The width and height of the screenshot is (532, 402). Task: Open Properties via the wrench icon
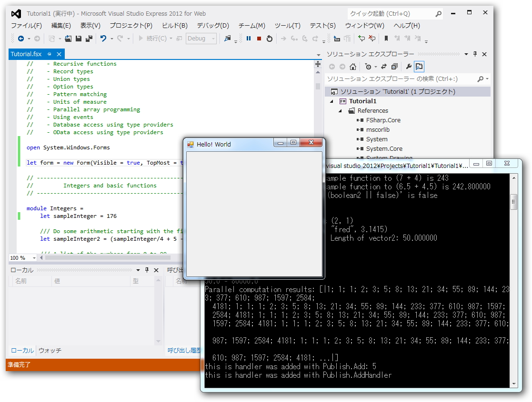tap(409, 66)
